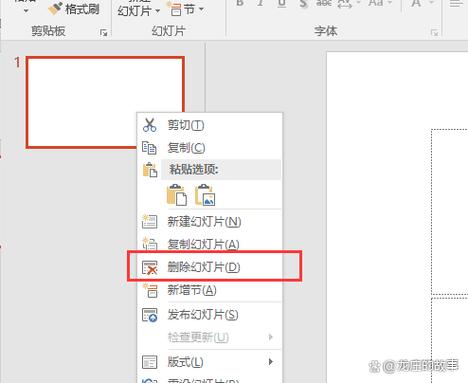
Task: Click the duplicate slide icon in menu
Action: coord(149,244)
